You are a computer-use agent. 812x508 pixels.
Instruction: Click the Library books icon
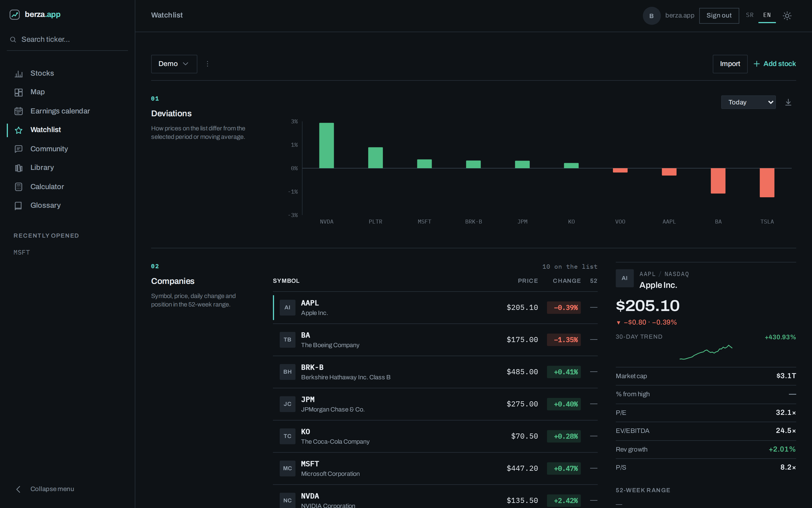18,168
